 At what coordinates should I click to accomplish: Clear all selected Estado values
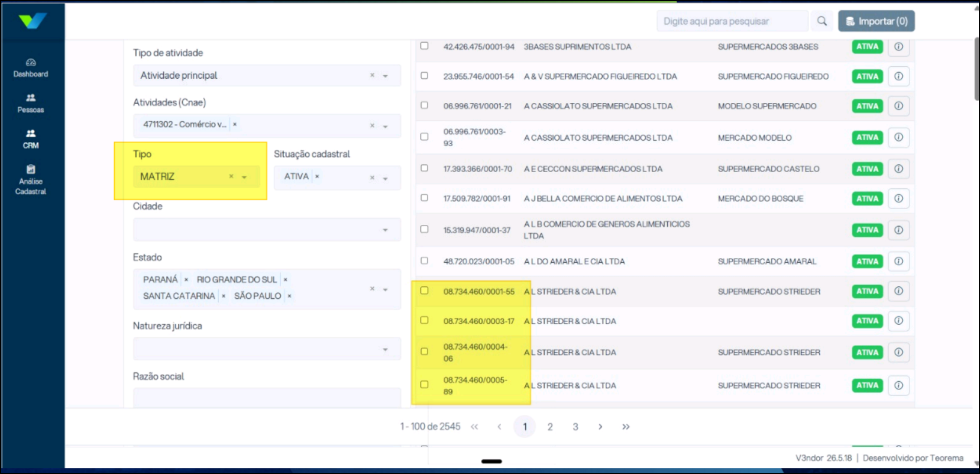pos(372,289)
